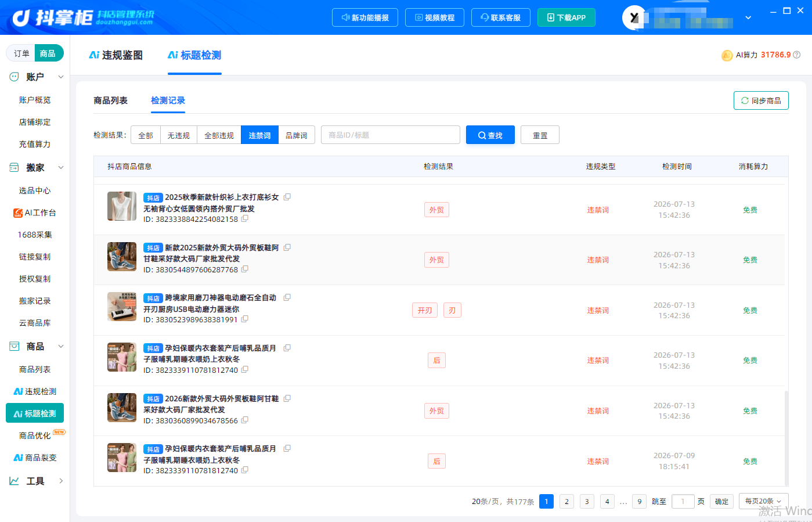Copy title of 2026新款外贸大码 product
This screenshot has width=812, height=522.
287,398
